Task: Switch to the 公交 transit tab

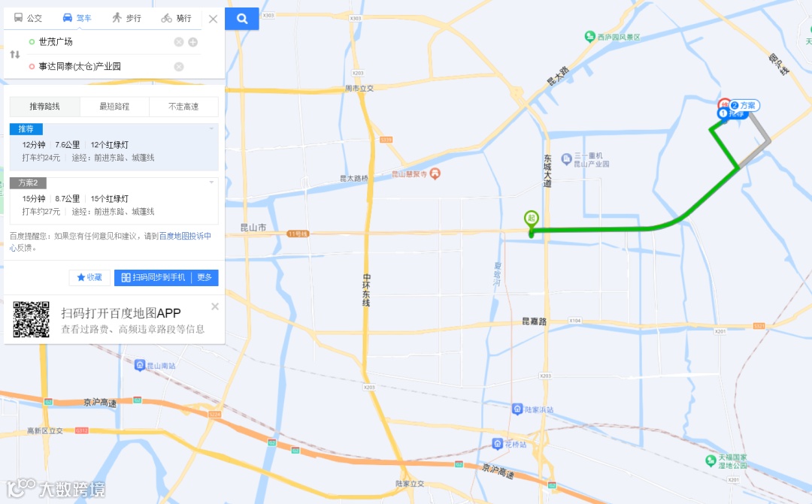Action: click(28, 18)
